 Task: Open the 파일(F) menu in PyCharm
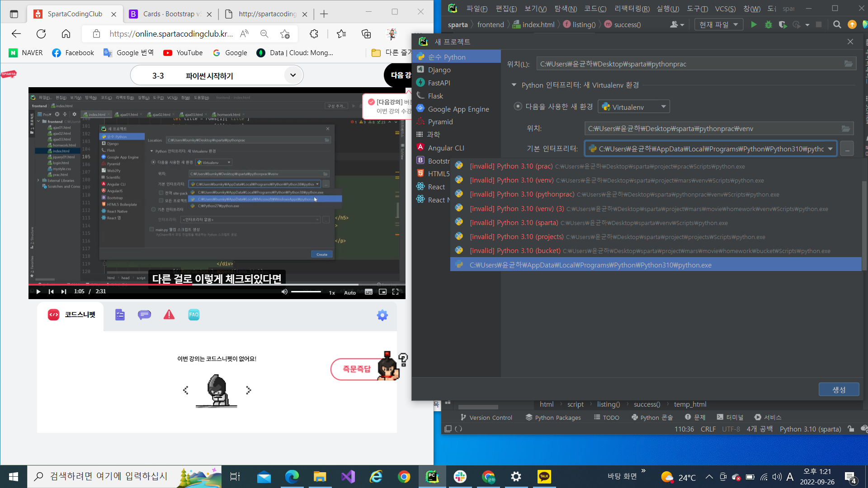point(477,9)
